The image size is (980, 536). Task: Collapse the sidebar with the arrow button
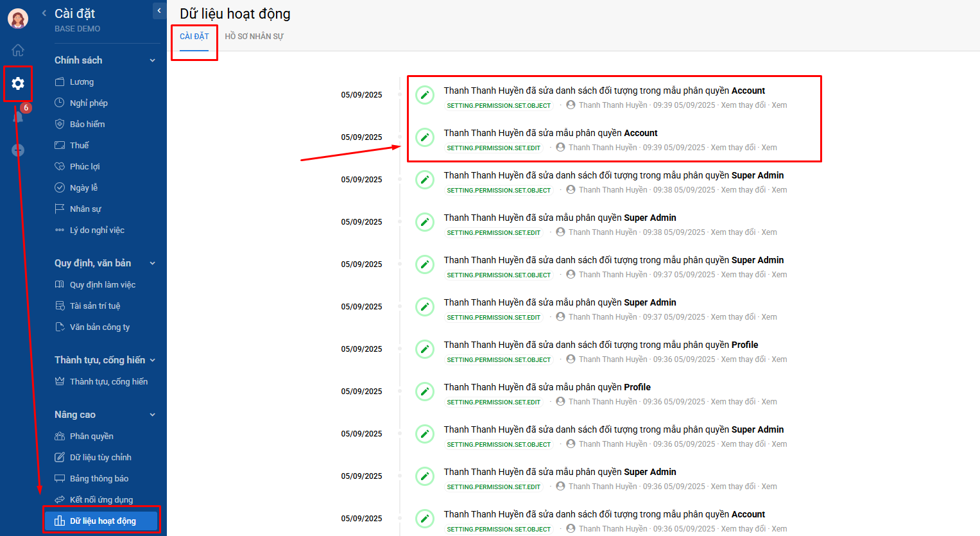click(159, 10)
